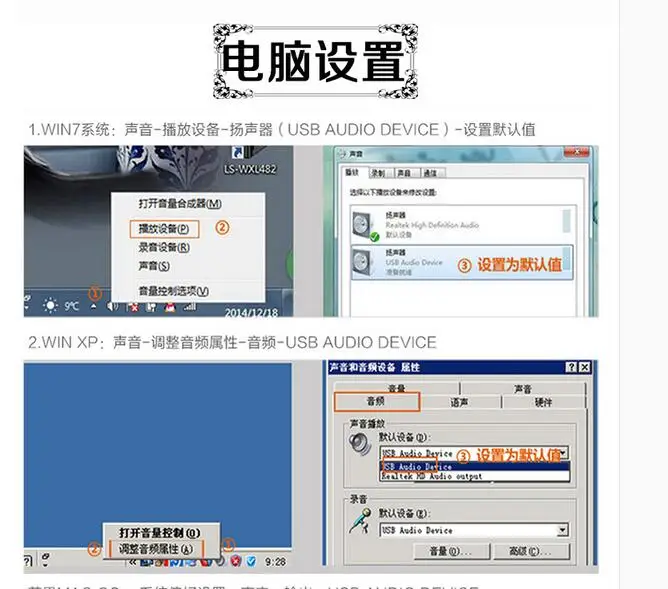The width and height of the screenshot is (668, 589).
Task: Click the 9:28 clock in XP taskbar
Action: click(275, 562)
